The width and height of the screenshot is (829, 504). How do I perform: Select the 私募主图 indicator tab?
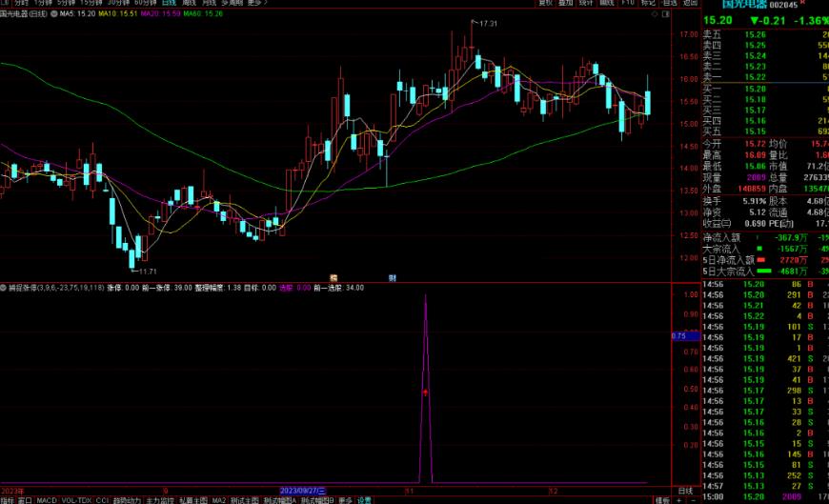click(193, 500)
